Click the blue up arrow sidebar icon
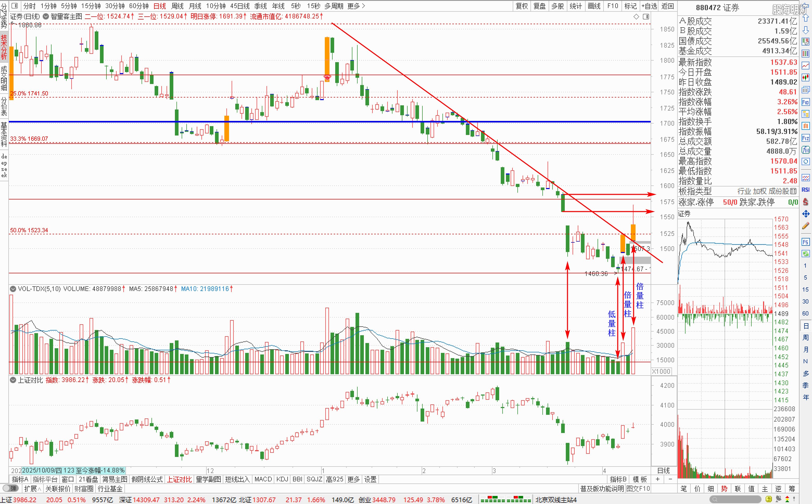Screen dimensions: 812x504 pyautogui.click(x=806, y=18)
